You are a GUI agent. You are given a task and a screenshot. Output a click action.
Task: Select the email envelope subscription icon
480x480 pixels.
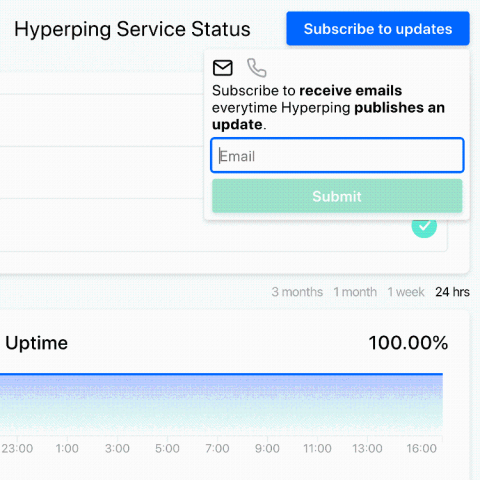[223, 68]
